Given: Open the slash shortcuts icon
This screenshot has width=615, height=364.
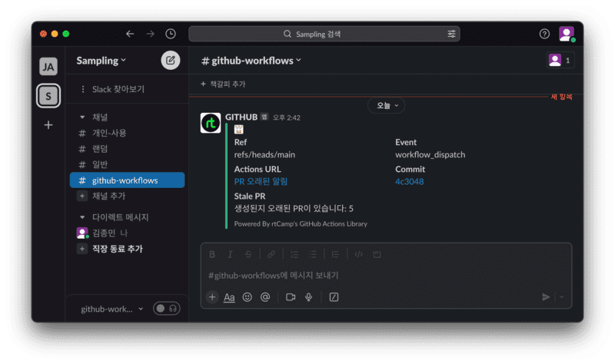Looking at the screenshot, I should point(334,297).
